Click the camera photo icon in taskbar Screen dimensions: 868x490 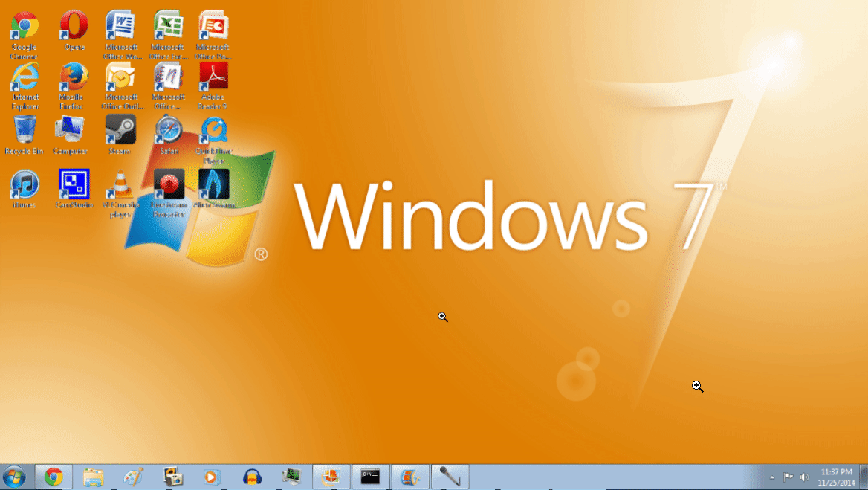click(172, 477)
